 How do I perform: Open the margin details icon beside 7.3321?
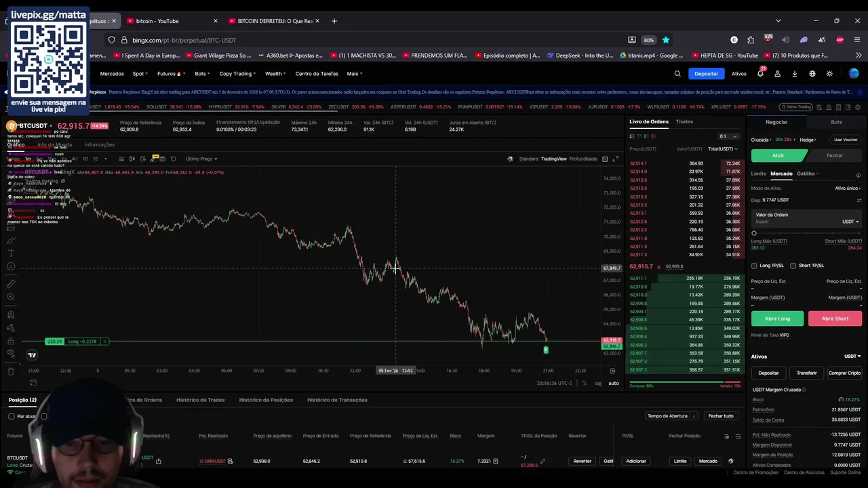pyautogui.click(x=496, y=461)
